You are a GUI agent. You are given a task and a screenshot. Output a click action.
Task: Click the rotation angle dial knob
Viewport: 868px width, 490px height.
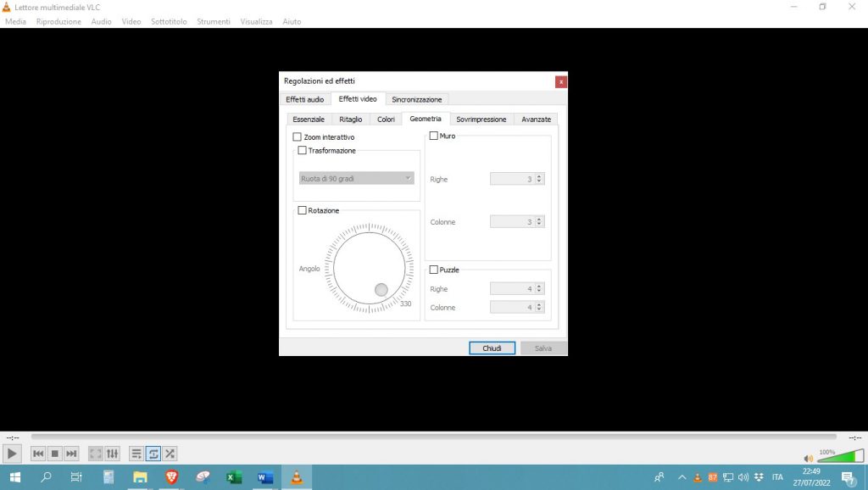click(x=381, y=290)
